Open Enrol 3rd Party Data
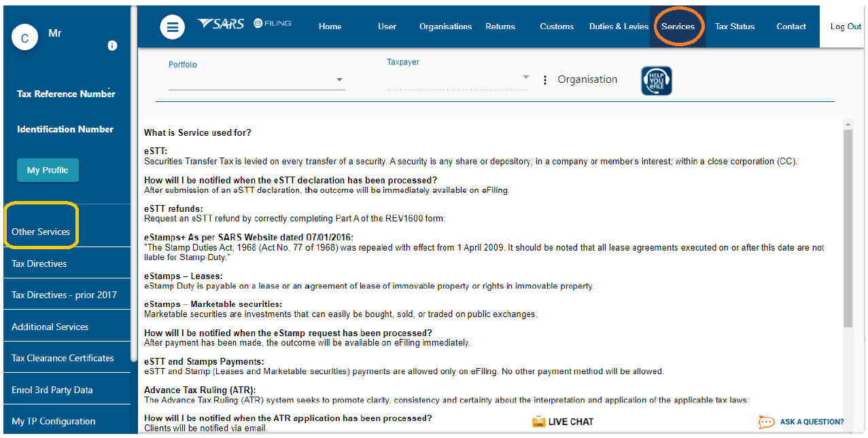This screenshot has height=438, width=868. tap(67, 390)
